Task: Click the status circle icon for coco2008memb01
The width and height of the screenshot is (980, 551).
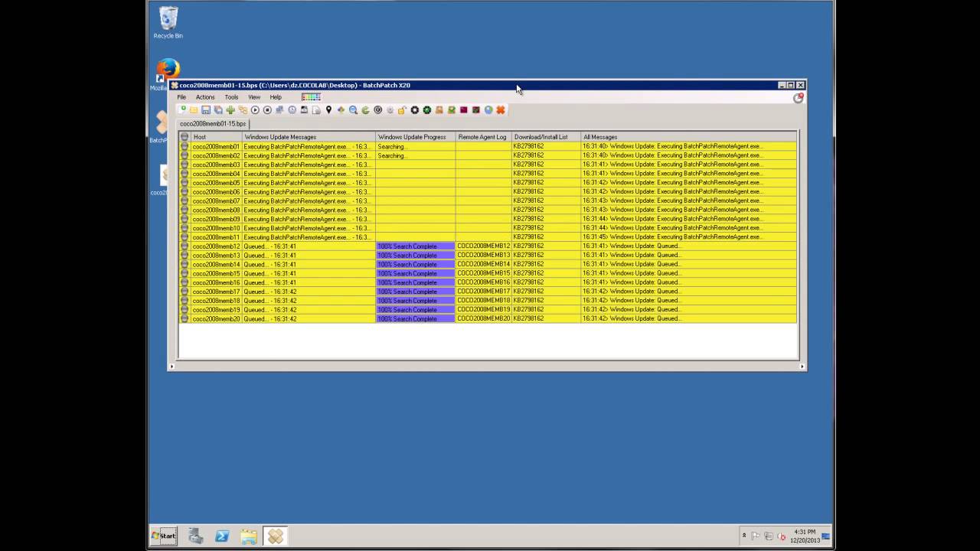Action: tap(185, 146)
